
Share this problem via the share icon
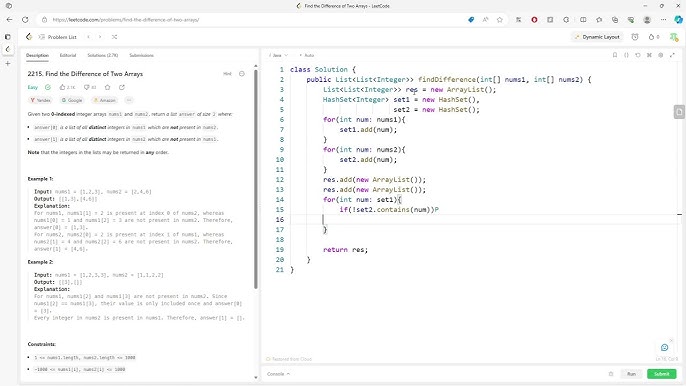point(122,87)
